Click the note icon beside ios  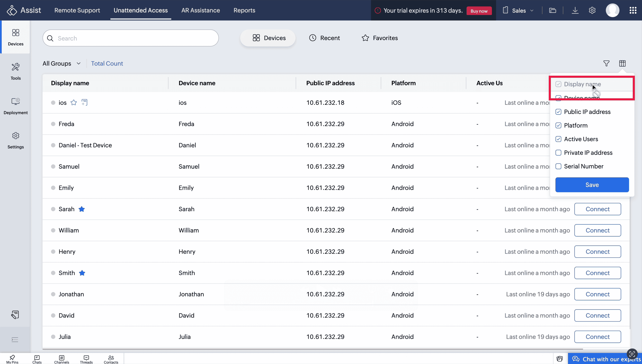coord(84,102)
